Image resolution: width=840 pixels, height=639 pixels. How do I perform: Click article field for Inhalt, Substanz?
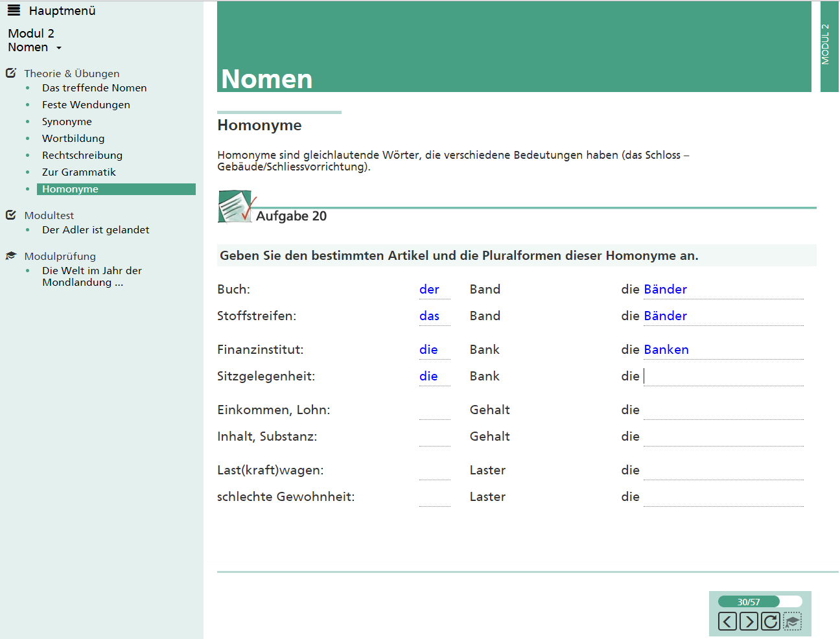(x=434, y=437)
